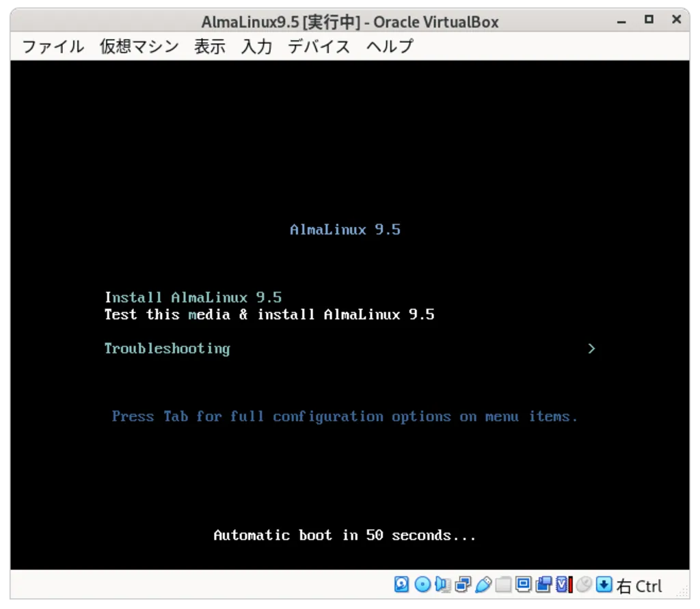Viewport: 700px width, 609px height.
Task: Click the audio status icon
Action: click(x=442, y=584)
